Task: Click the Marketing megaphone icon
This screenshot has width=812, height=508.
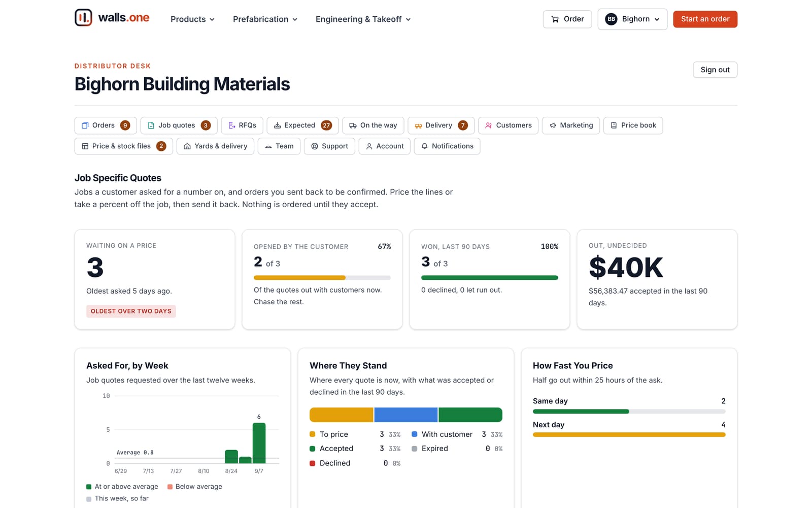Action: pyautogui.click(x=553, y=125)
